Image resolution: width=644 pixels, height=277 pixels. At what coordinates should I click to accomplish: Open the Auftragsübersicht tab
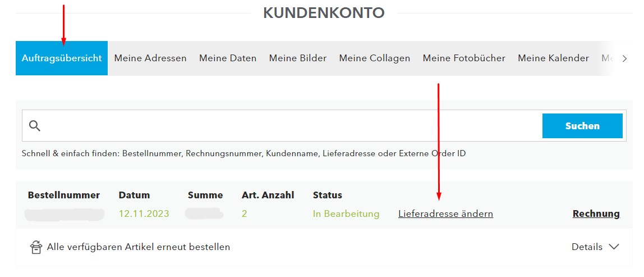coord(62,58)
